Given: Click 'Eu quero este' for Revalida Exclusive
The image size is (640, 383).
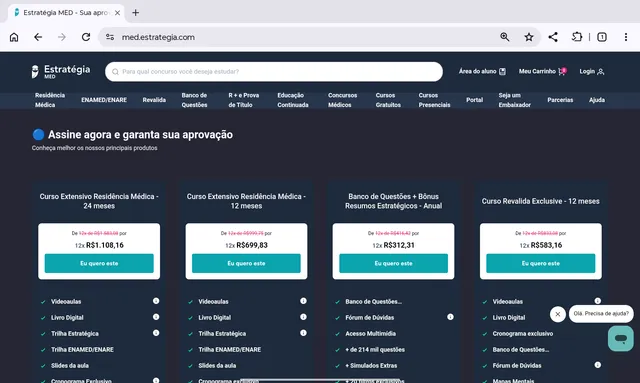Looking at the screenshot, I should tap(541, 263).
